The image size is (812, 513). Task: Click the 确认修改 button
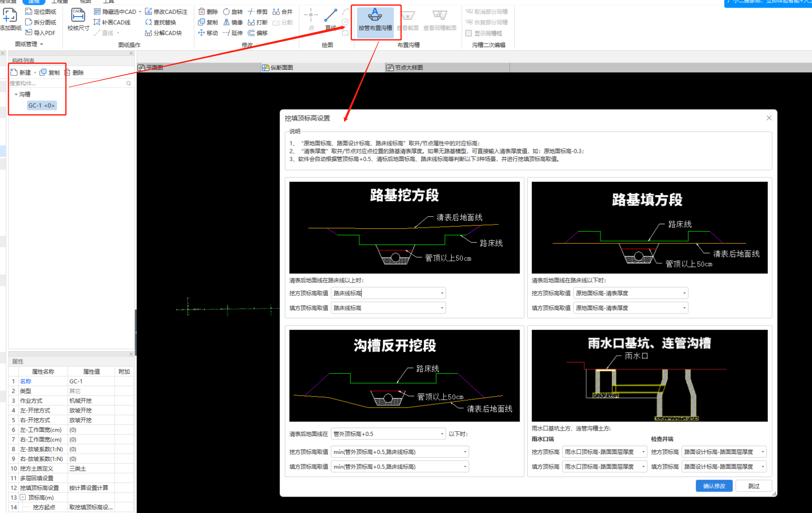714,486
